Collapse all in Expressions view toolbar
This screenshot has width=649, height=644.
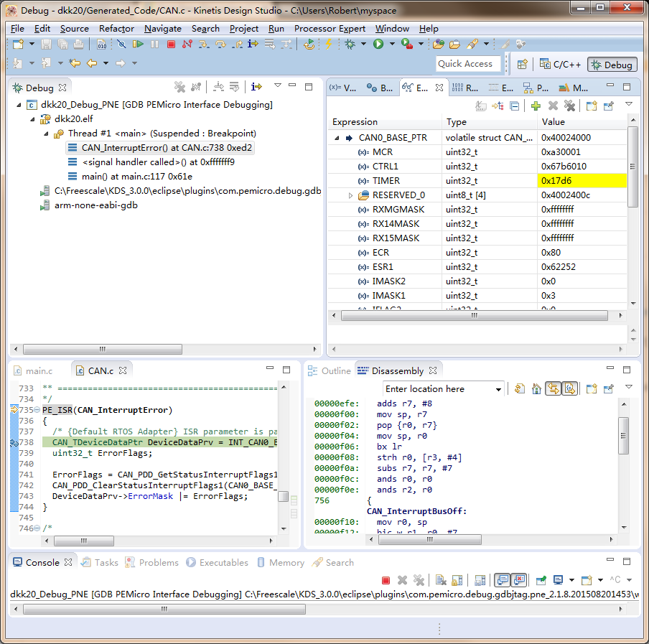pos(515,106)
